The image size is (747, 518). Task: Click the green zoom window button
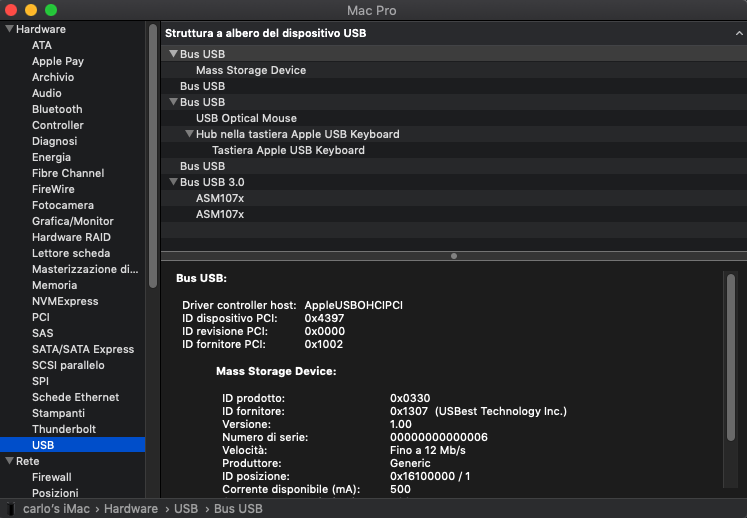click(x=51, y=10)
